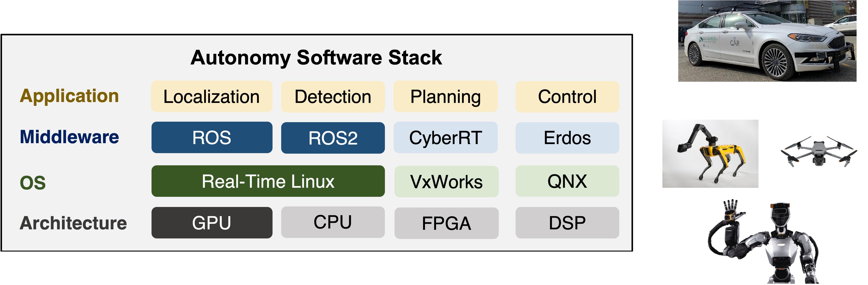Select the dark GPU architecture box

212,223
